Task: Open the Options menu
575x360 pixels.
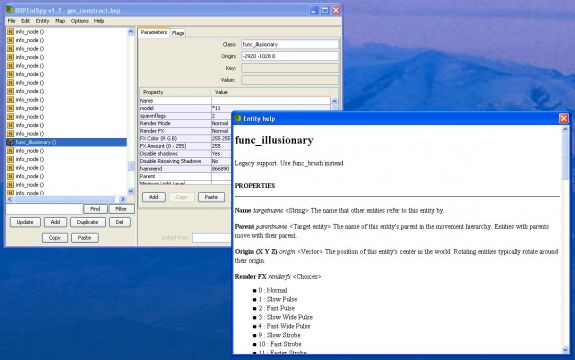Action: pos(80,21)
